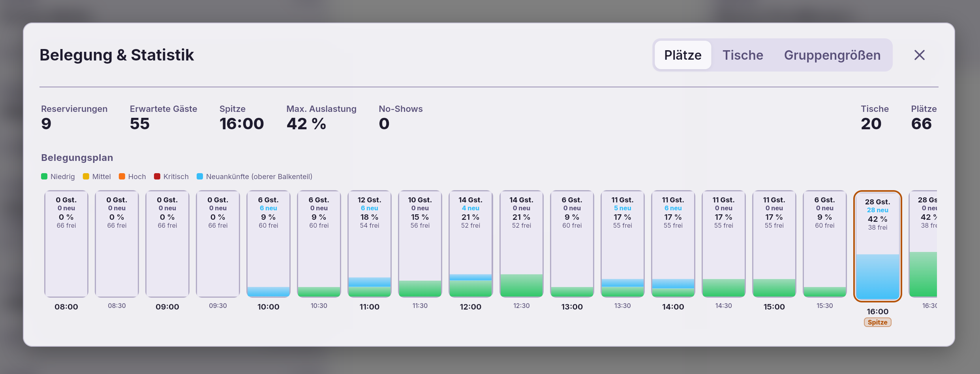This screenshot has height=374, width=980.
Task: Click the green Niedrig legend swatch
Action: pyautogui.click(x=44, y=176)
